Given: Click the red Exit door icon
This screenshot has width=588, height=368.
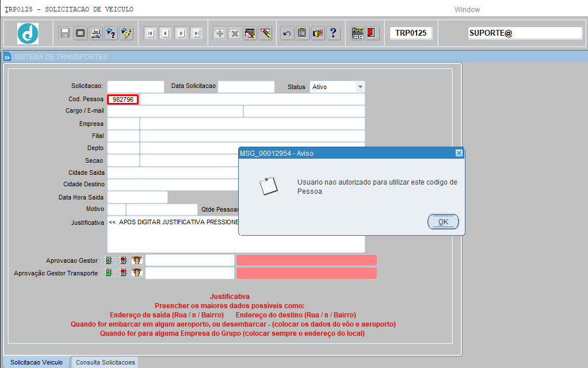Looking at the screenshot, I should [x=372, y=33].
